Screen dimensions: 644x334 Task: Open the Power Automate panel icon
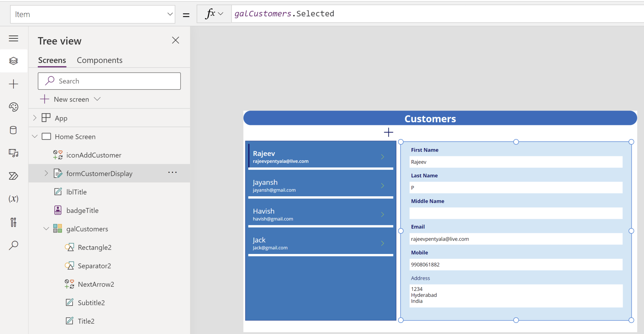tap(14, 176)
